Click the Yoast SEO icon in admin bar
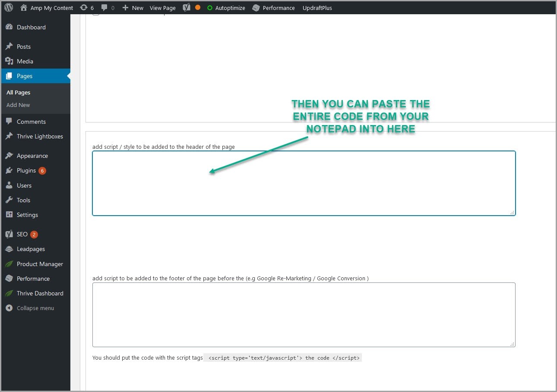The height and width of the screenshot is (392, 557). 186,7
